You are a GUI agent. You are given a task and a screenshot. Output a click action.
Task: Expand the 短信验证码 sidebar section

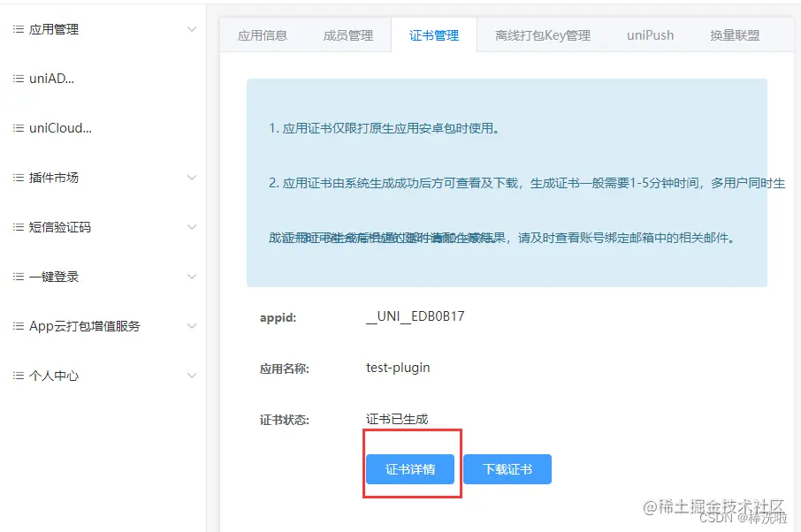(191, 227)
